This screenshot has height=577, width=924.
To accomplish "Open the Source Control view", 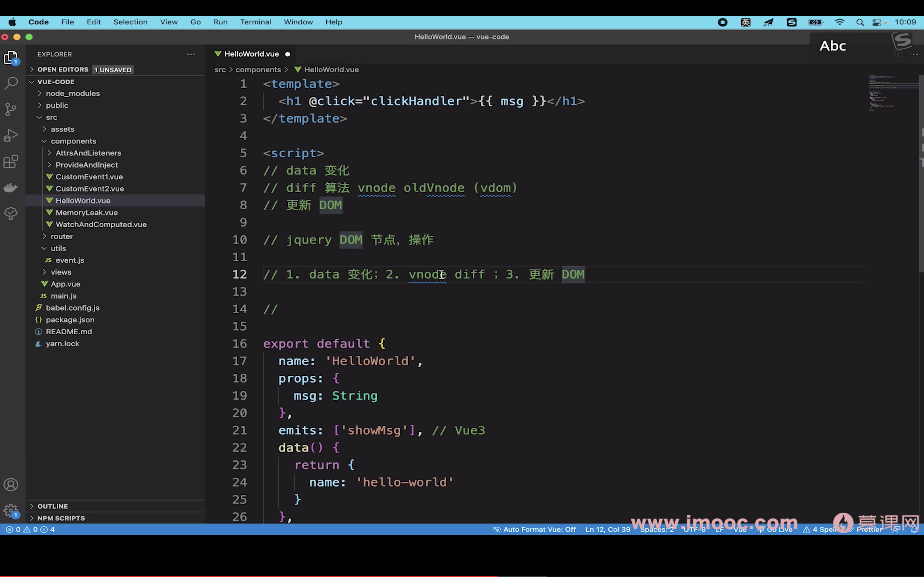I will click(x=11, y=110).
